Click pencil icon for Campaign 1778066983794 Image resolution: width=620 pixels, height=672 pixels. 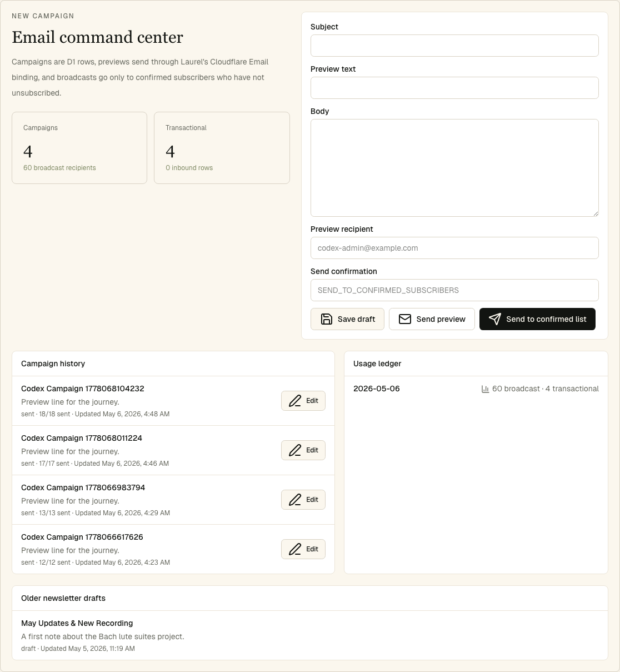295,500
